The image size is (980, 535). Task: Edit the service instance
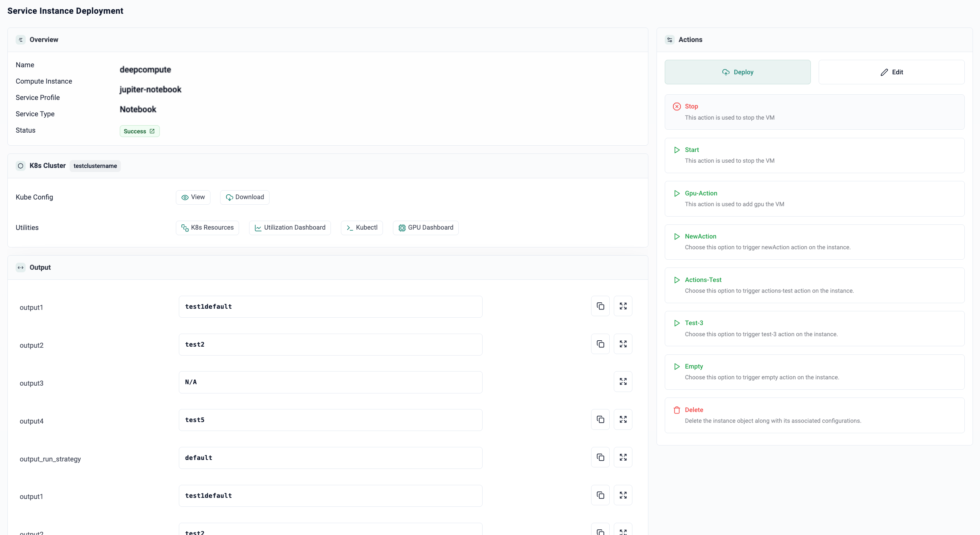pos(892,72)
